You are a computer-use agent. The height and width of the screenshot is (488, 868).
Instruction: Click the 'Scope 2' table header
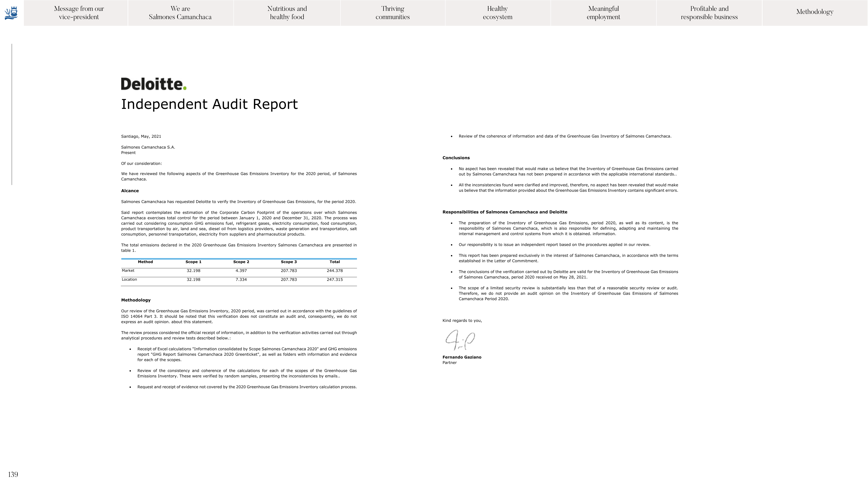click(x=241, y=262)
